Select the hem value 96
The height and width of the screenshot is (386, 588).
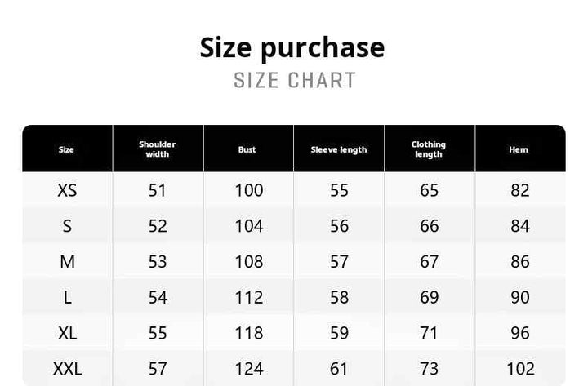tap(520, 333)
